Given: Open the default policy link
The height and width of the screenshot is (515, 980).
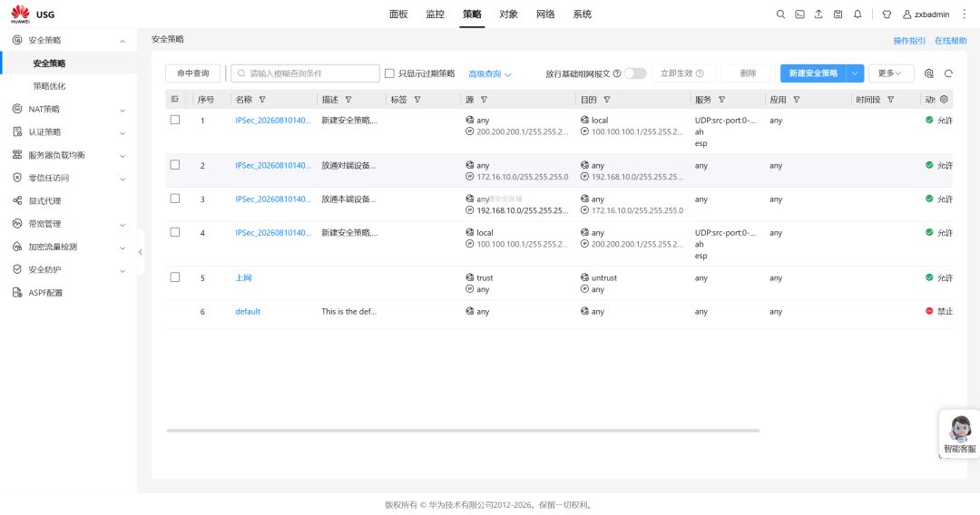Looking at the screenshot, I should 248,312.
